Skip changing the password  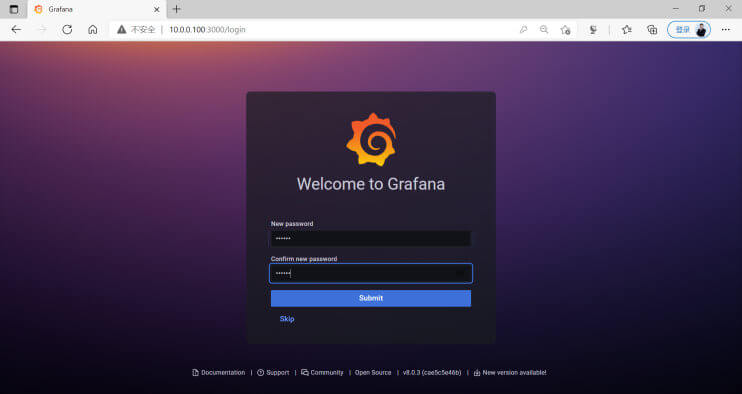pos(287,319)
